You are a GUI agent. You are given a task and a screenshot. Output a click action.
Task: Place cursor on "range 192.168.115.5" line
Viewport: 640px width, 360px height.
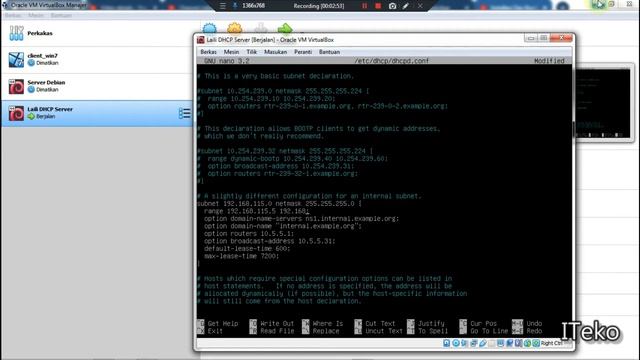pyautogui.click(x=256, y=211)
